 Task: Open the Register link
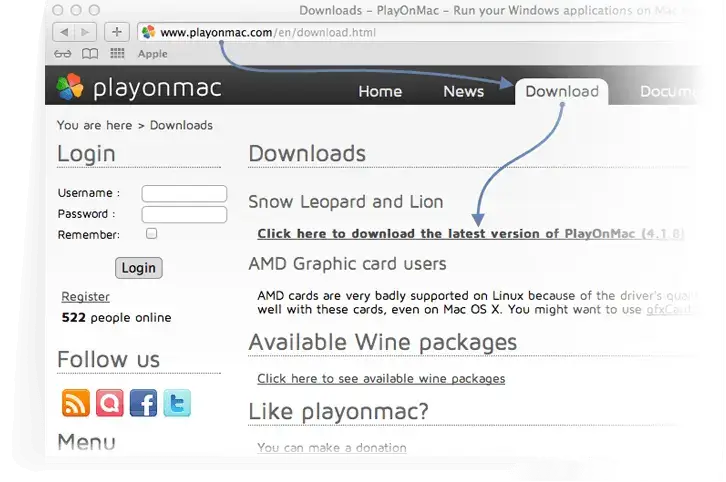point(85,296)
